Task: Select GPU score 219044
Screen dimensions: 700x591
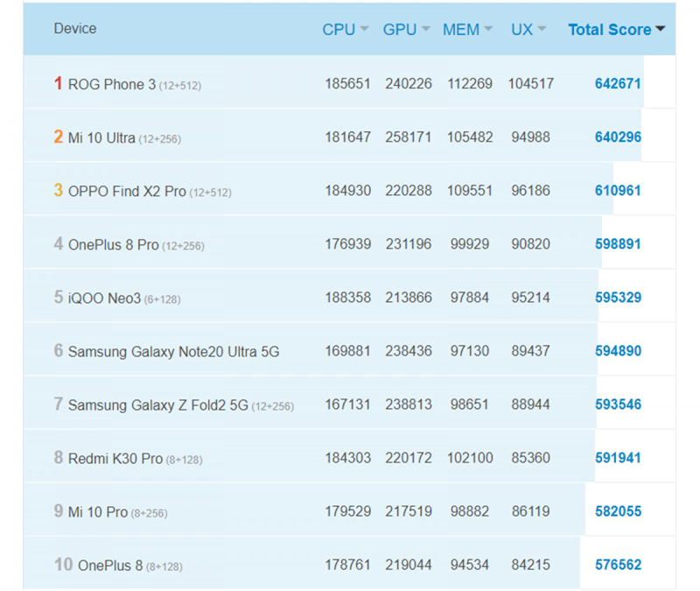Action: (x=409, y=565)
